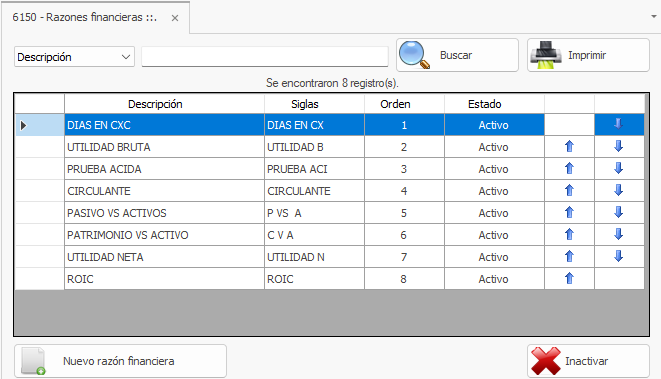Select the 6150 - Razones financieras tab
Image resolution: width=661 pixels, height=379 pixels.
(x=84, y=17)
